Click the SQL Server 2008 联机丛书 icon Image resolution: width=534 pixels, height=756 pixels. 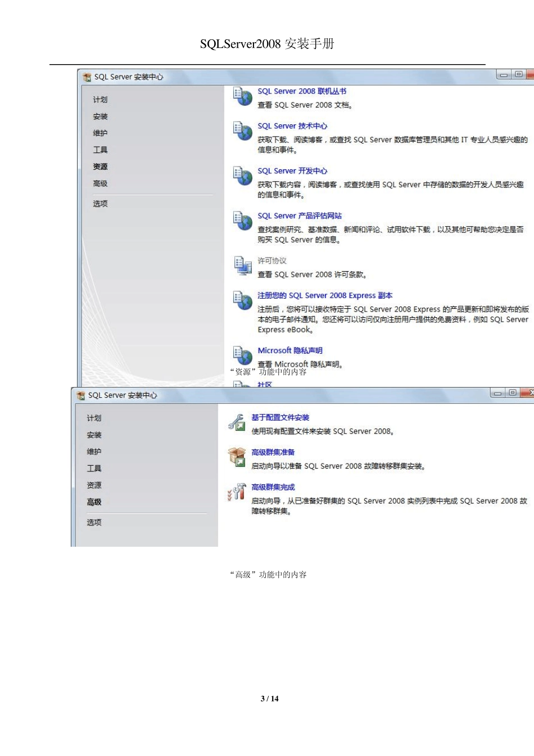click(243, 96)
